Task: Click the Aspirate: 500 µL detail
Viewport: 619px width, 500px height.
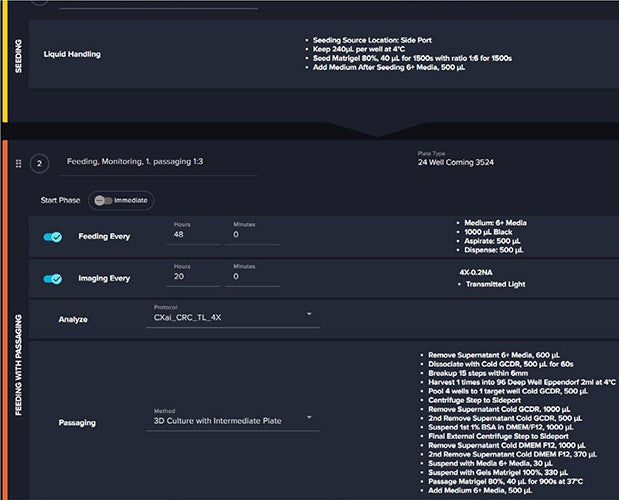Action: (492, 241)
